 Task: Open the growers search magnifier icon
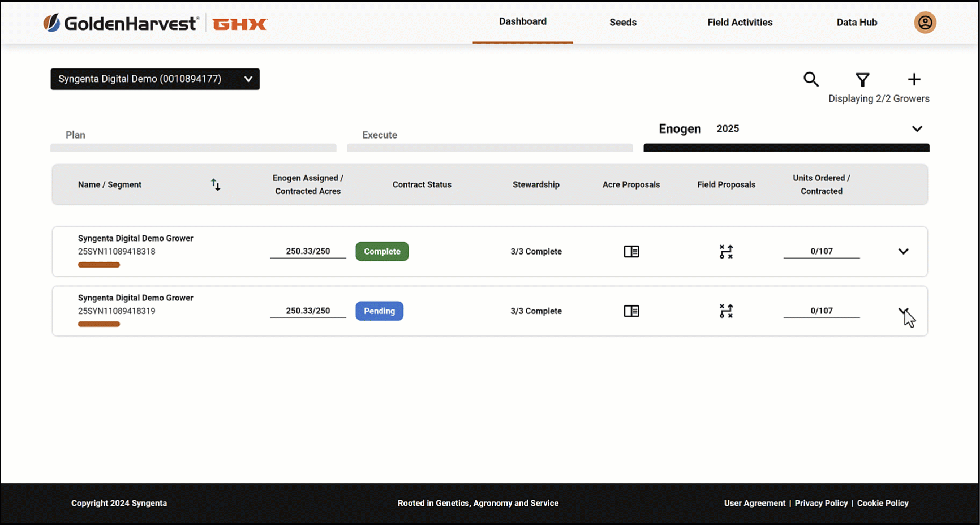[811, 79]
